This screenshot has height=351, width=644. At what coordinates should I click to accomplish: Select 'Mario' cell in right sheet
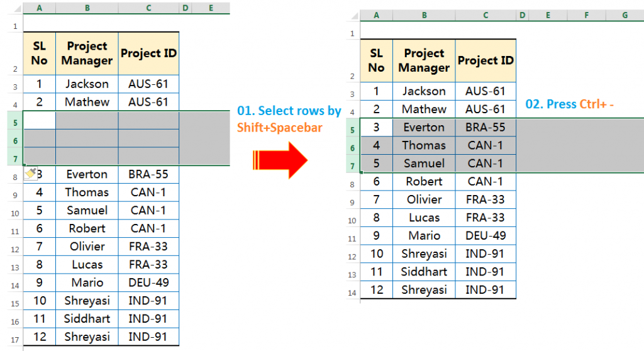(425, 236)
